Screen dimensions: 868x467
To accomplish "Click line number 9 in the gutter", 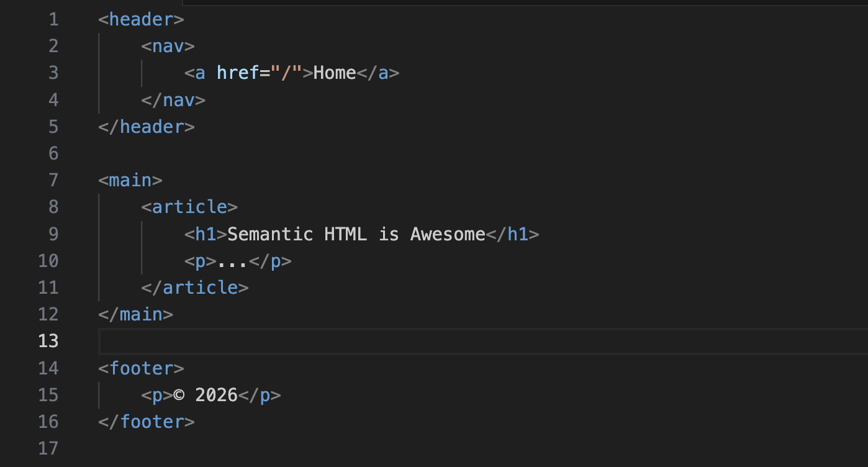I will pos(53,234).
